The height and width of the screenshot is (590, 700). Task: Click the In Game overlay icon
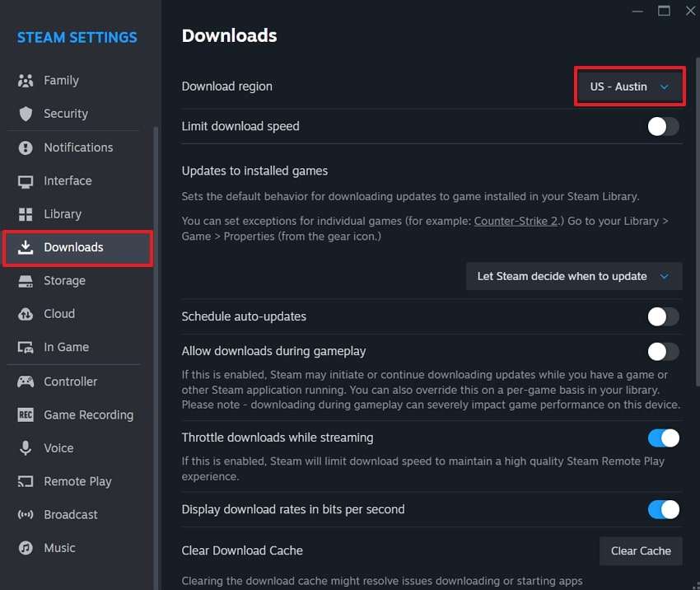[x=26, y=347]
